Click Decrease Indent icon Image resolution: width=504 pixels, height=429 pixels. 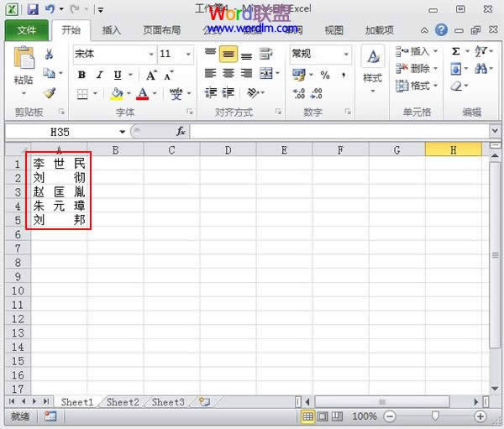pyautogui.click(x=211, y=93)
